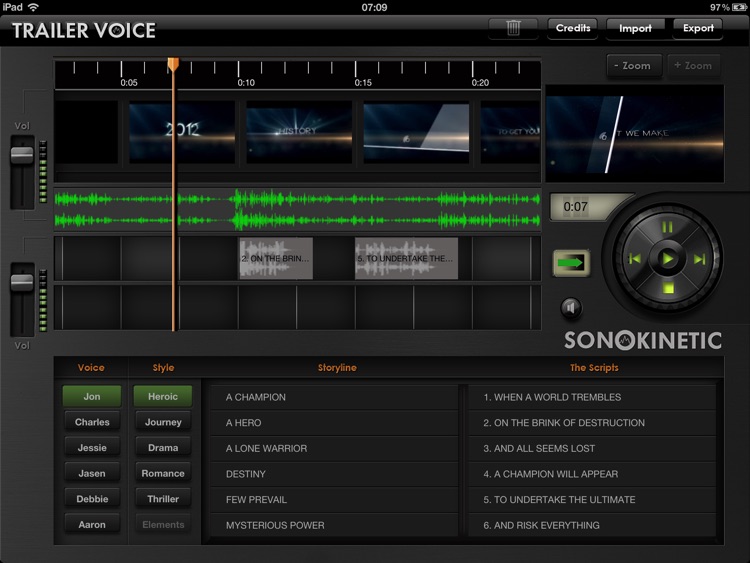Stop playback with the square stop icon
This screenshot has width=750, height=563.
pos(668,288)
